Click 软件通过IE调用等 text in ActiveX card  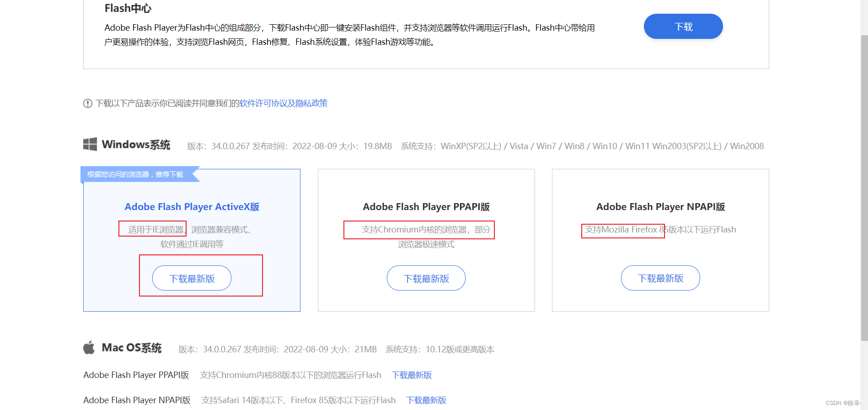coord(192,244)
